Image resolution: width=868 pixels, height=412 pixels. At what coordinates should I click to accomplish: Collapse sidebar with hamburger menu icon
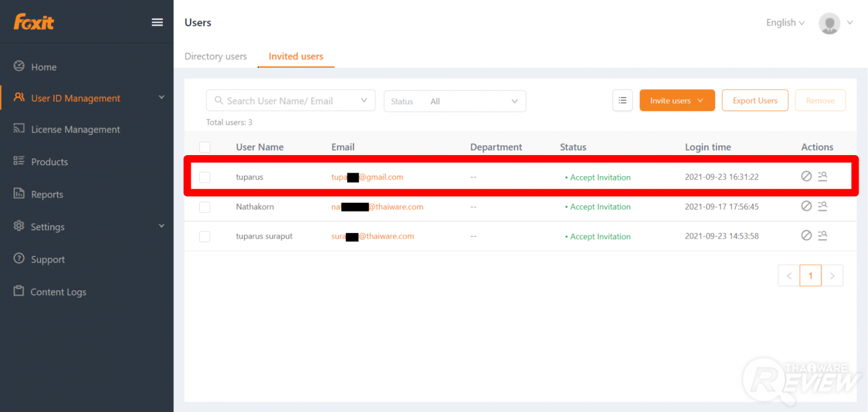click(157, 22)
